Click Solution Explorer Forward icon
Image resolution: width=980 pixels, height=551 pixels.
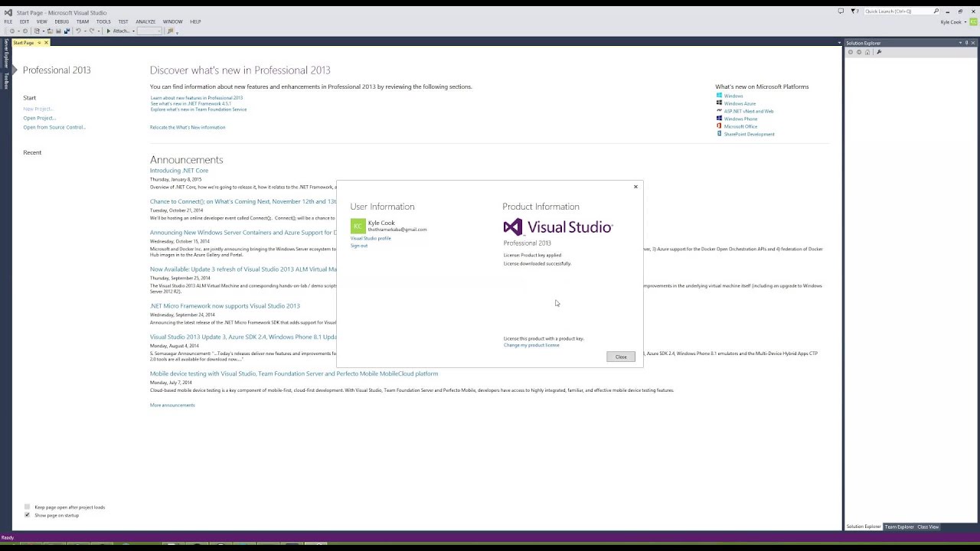tap(859, 52)
